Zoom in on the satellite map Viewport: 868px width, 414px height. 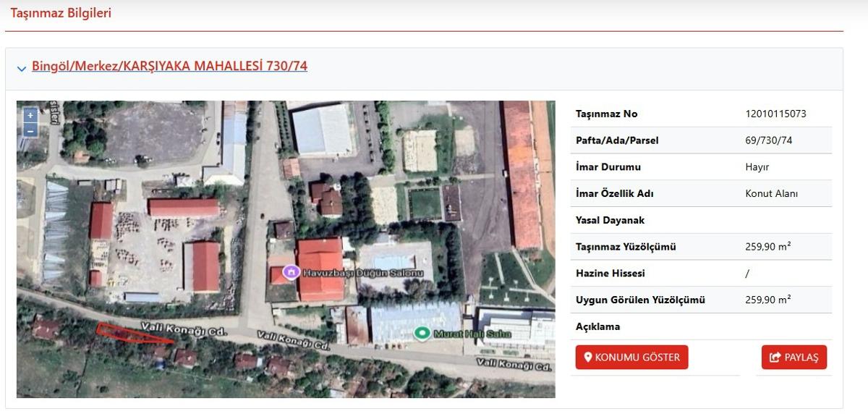(30, 115)
